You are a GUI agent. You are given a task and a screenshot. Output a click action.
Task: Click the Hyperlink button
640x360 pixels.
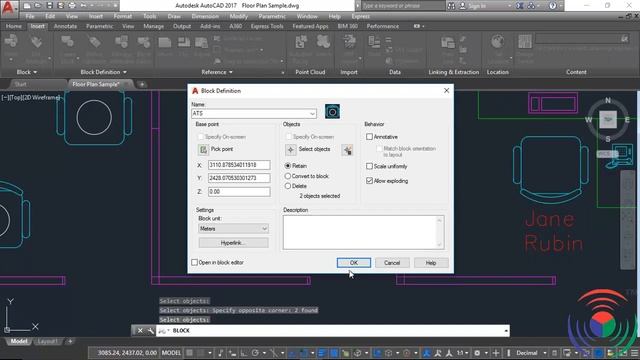tap(233, 243)
